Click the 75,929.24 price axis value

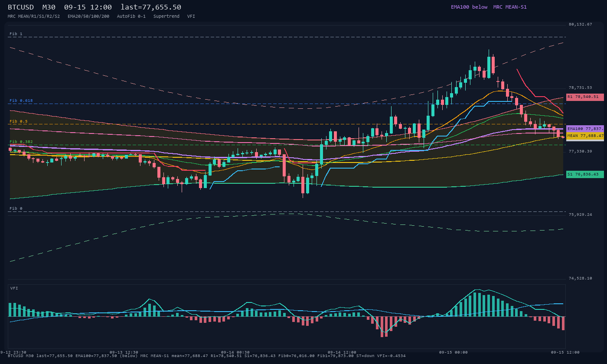(x=580, y=214)
